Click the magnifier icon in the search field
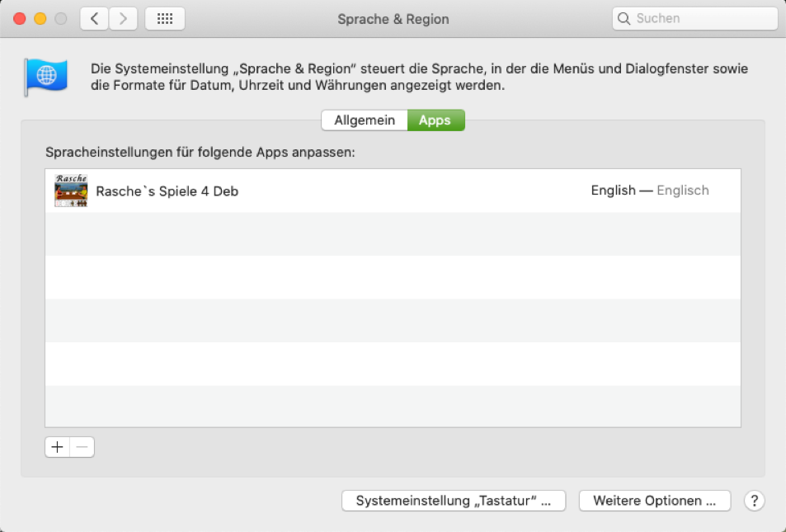This screenshot has width=786, height=532. click(x=624, y=17)
